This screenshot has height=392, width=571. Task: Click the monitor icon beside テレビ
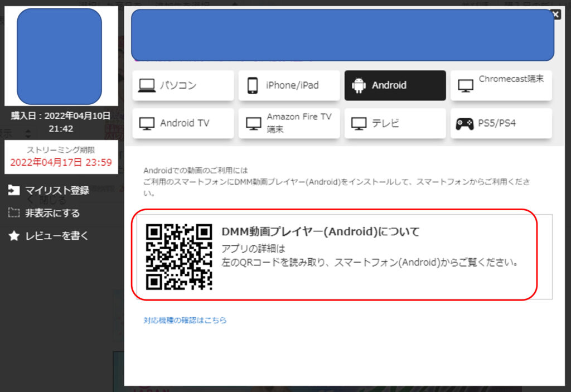coord(359,124)
